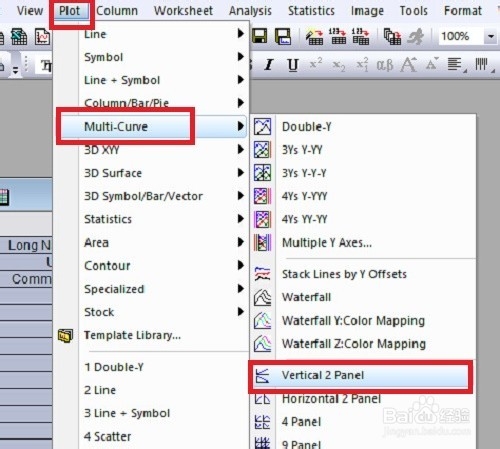Click the 3Ys Y-YY plot icon

click(x=262, y=150)
